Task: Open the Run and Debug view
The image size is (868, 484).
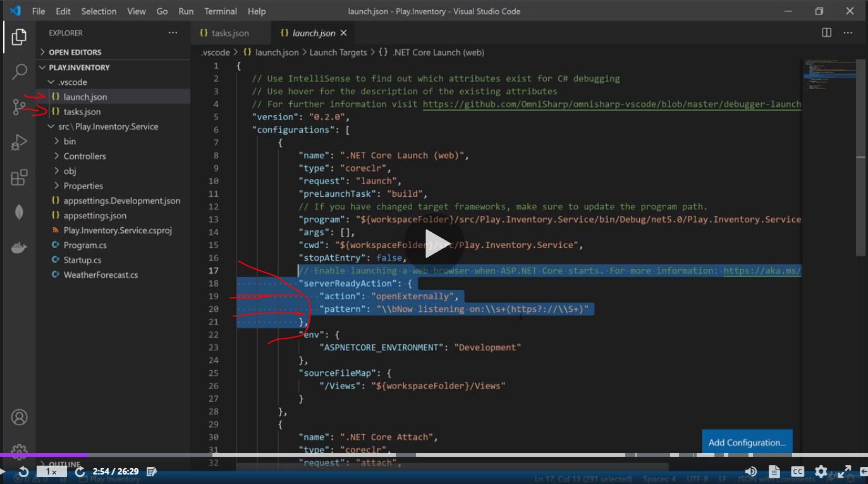Action: (19, 142)
